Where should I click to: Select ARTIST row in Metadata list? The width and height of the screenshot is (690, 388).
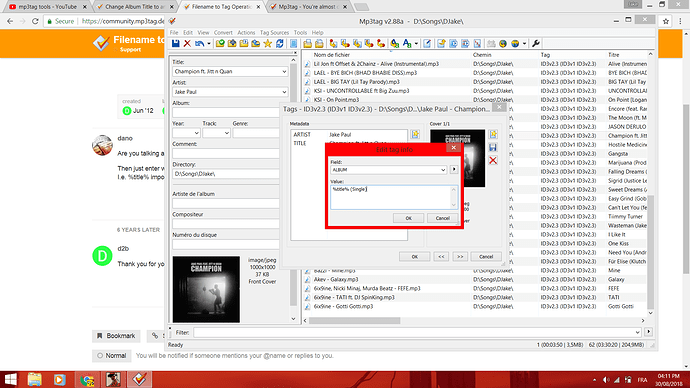click(349, 135)
